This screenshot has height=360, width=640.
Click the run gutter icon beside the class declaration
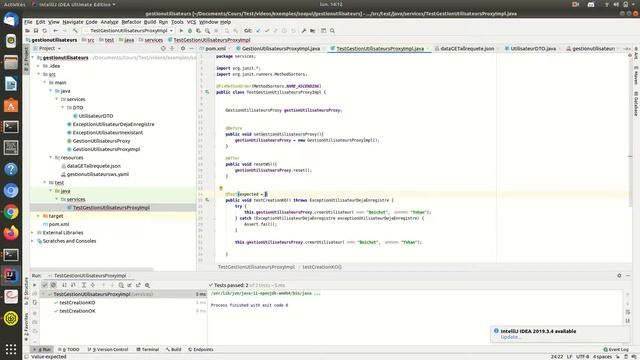pyautogui.click(x=207, y=92)
